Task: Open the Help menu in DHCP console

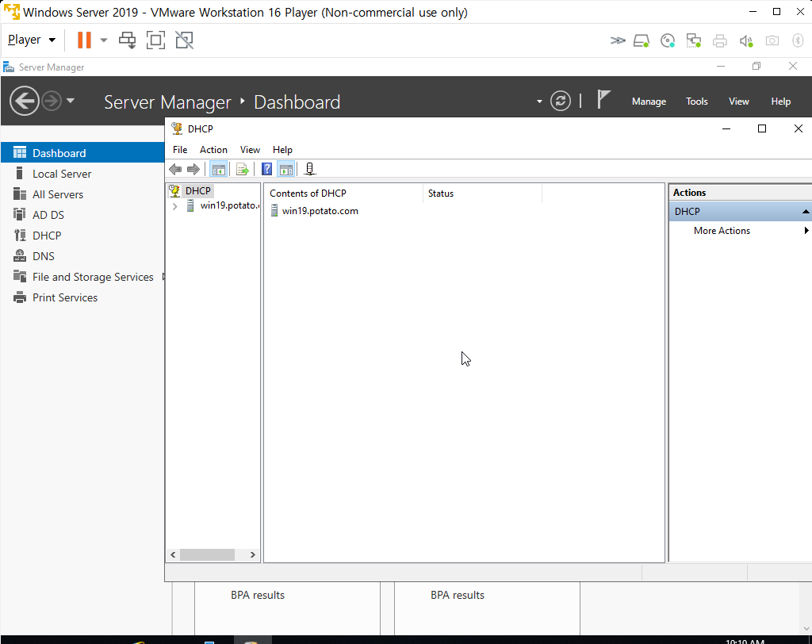Action: click(282, 150)
